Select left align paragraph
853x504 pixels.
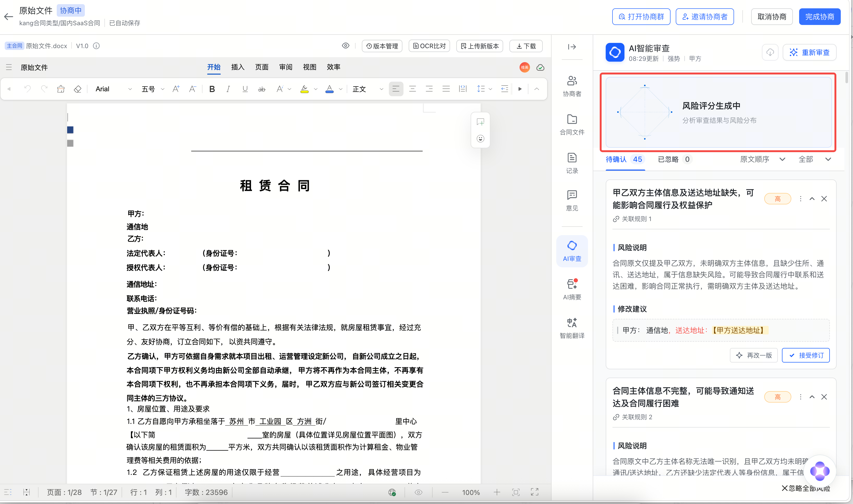[396, 89]
